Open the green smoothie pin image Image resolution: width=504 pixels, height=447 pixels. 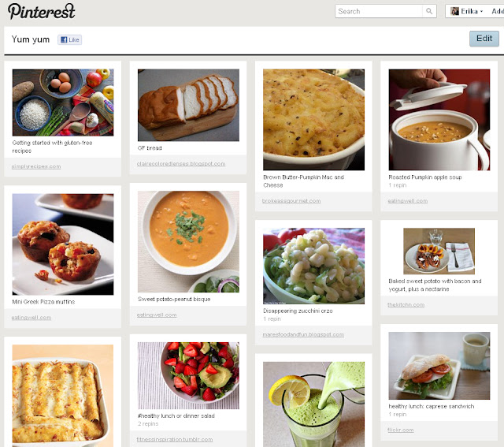[313, 404]
